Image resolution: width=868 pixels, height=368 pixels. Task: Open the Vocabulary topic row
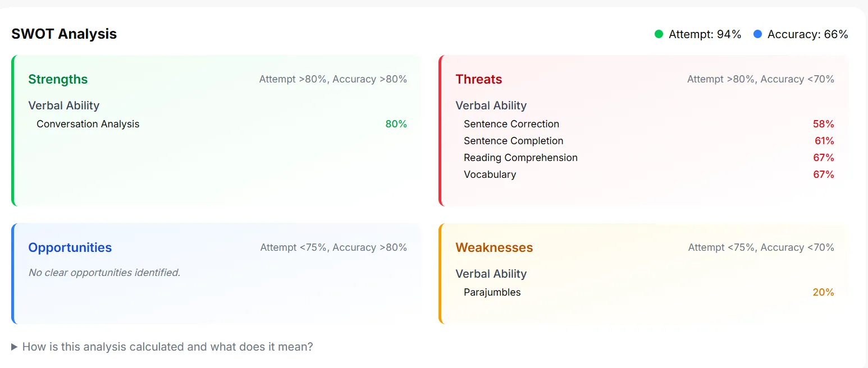tap(649, 174)
